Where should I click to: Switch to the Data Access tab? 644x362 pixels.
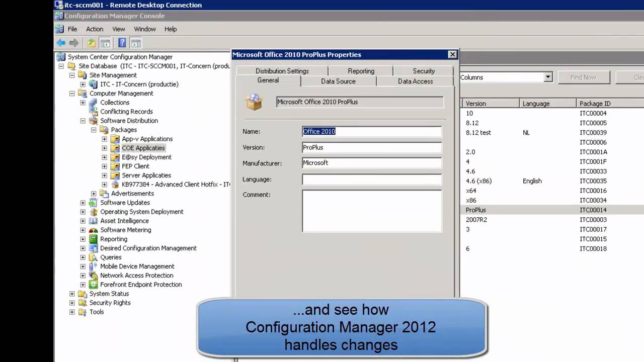click(415, 81)
